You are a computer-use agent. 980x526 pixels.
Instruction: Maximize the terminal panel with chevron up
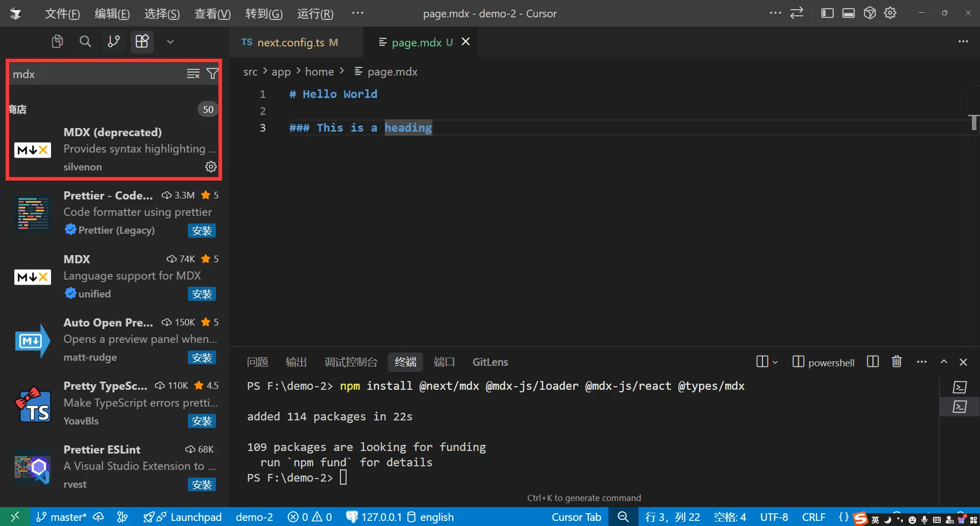[944, 362]
